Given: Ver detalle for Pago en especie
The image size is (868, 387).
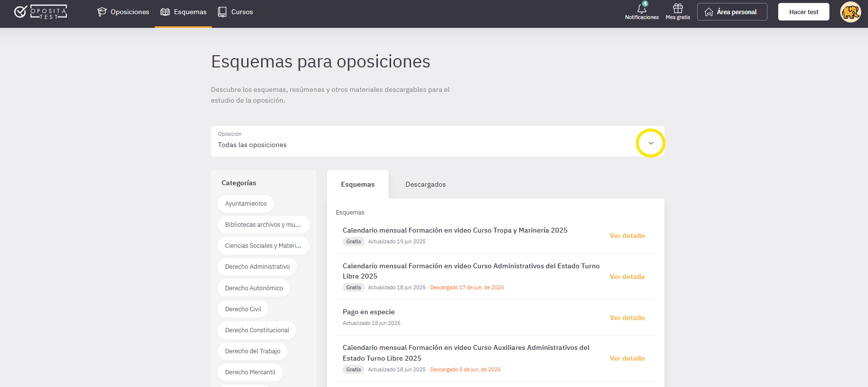Looking at the screenshot, I should pos(627,318).
